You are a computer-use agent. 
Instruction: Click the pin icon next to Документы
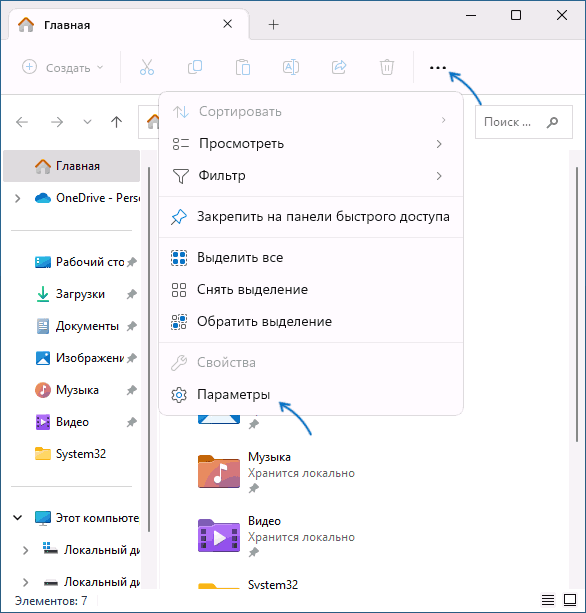click(x=132, y=326)
